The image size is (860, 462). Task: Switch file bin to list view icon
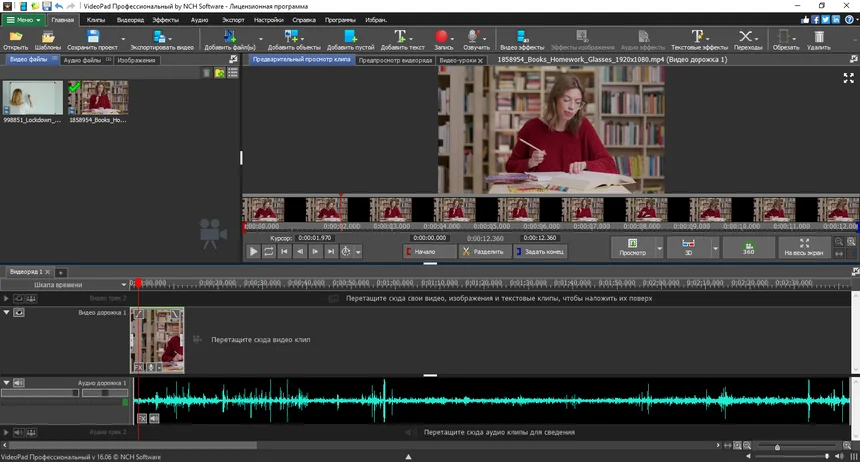(233, 73)
